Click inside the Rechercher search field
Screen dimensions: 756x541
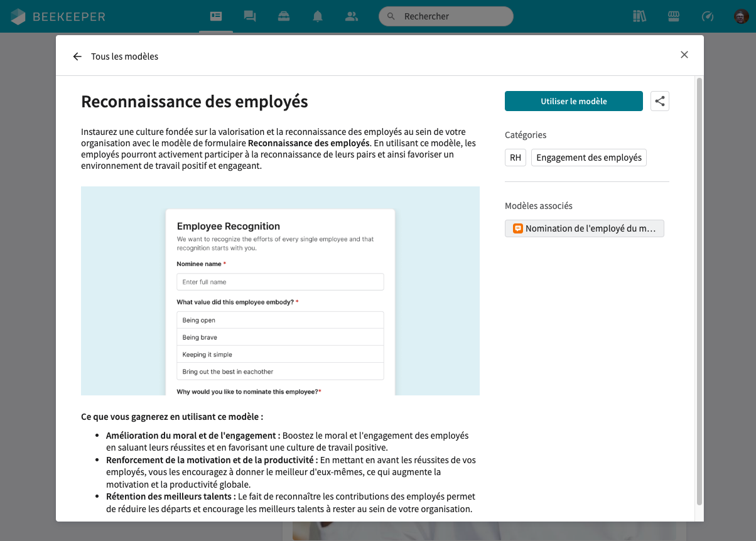(446, 16)
